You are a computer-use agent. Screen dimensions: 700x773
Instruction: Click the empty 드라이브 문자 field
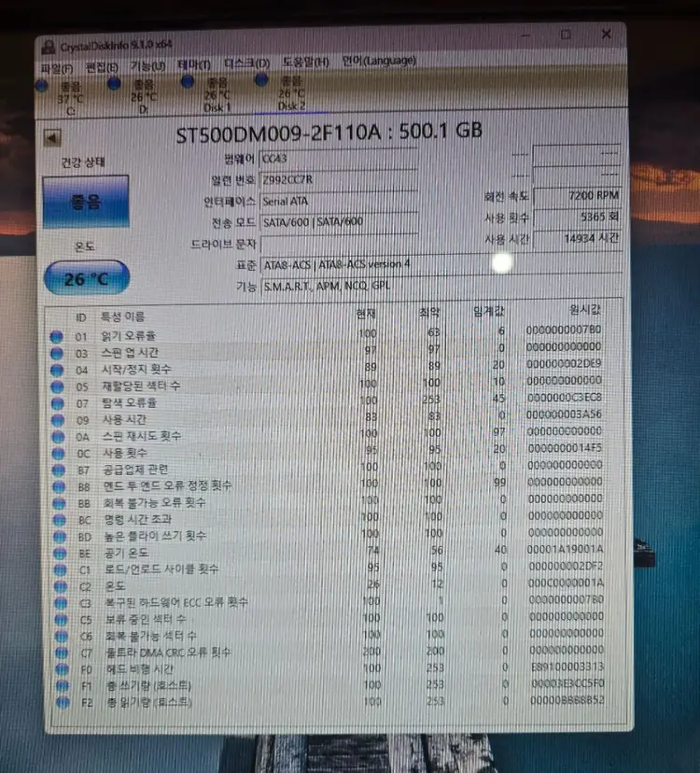pos(339,243)
